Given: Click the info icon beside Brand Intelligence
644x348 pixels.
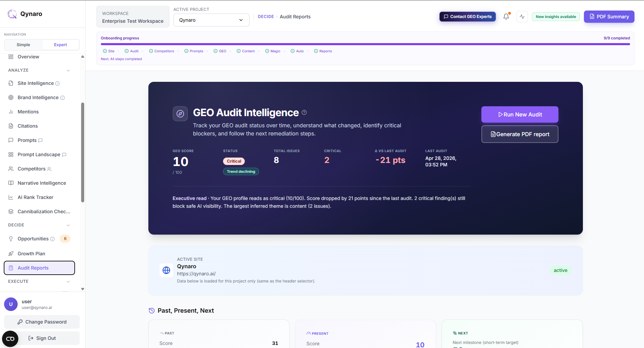Looking at the screenshot, I should pyautogui.click(x=62, y=98).
